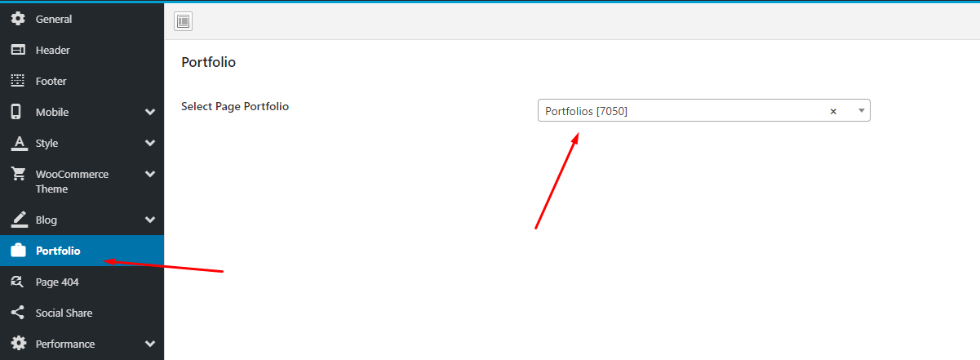Click the Portfolios [7050] select field

(703, 111)
